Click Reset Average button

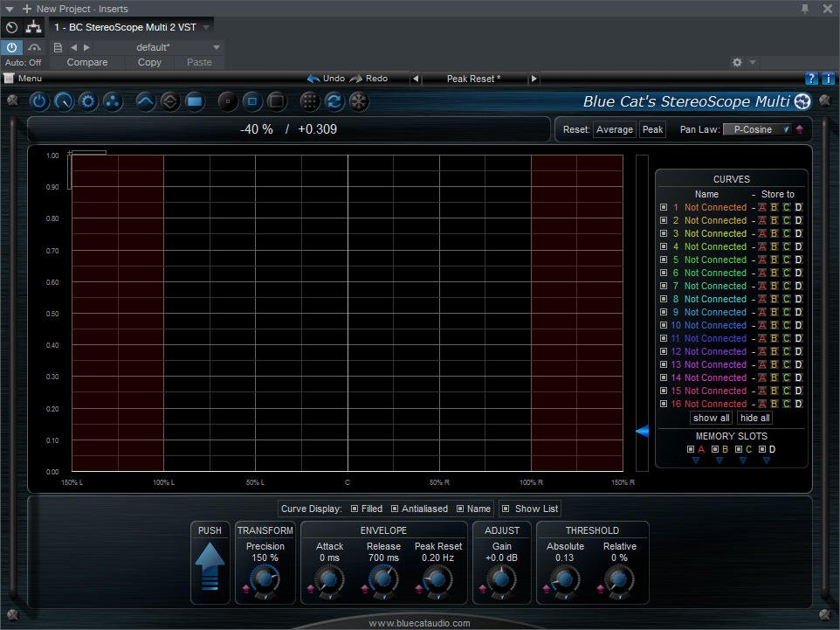pyautogui.click(x=615, y=129)
